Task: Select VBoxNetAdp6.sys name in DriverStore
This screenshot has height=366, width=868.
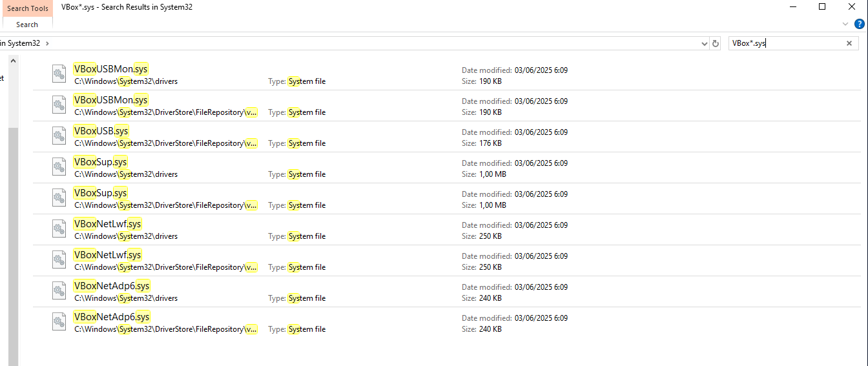Action: (112, 317)
